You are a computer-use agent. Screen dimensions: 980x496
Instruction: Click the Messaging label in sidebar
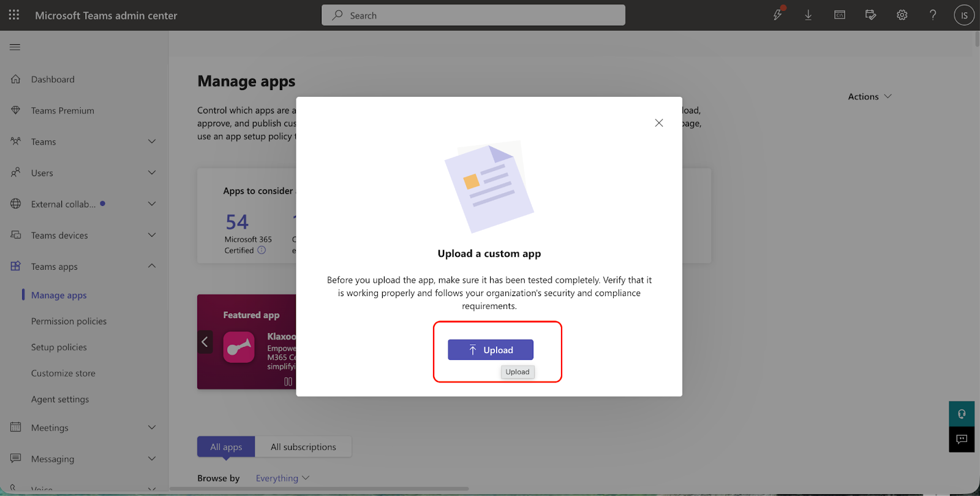click(53, 459)
